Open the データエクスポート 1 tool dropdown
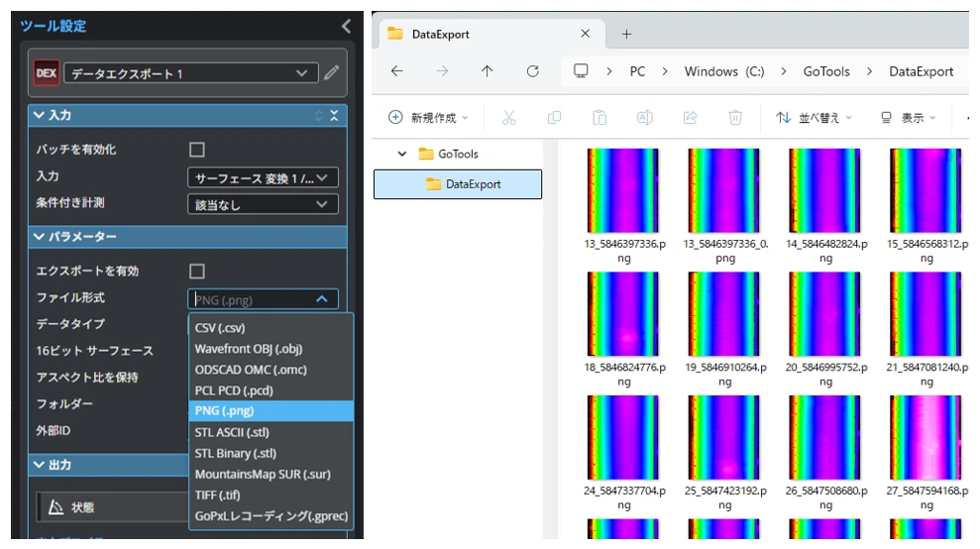 click(x=190, y=73)
